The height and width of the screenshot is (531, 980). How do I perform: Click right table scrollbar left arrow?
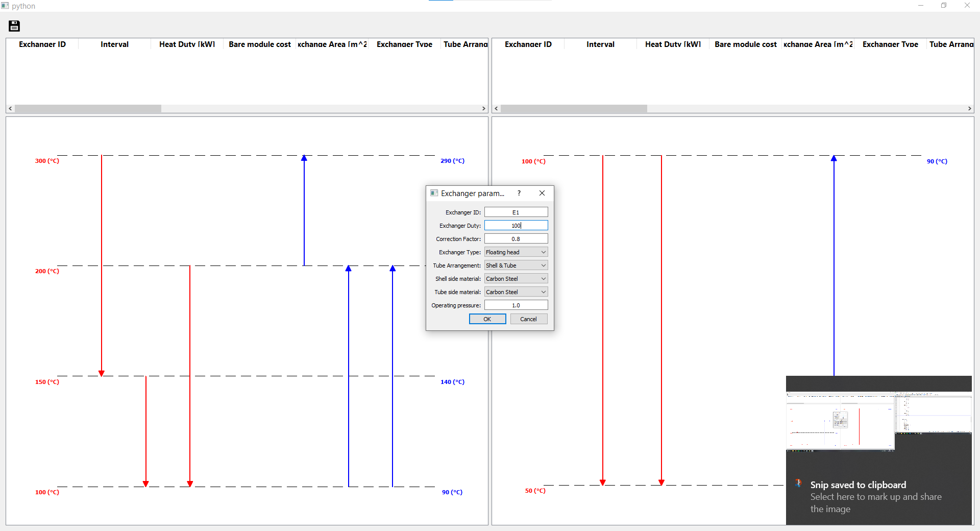pos(496,109)
